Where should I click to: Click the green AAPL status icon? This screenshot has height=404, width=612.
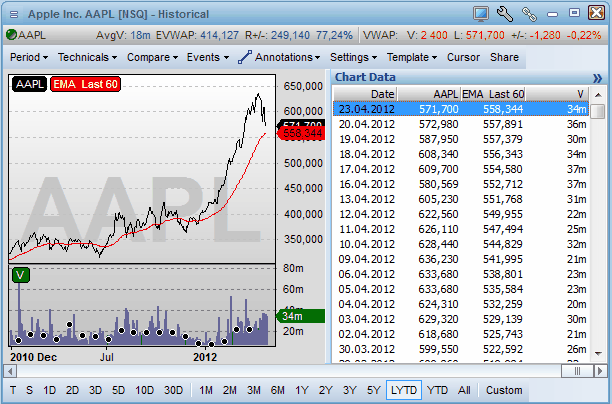click(11, 35)
